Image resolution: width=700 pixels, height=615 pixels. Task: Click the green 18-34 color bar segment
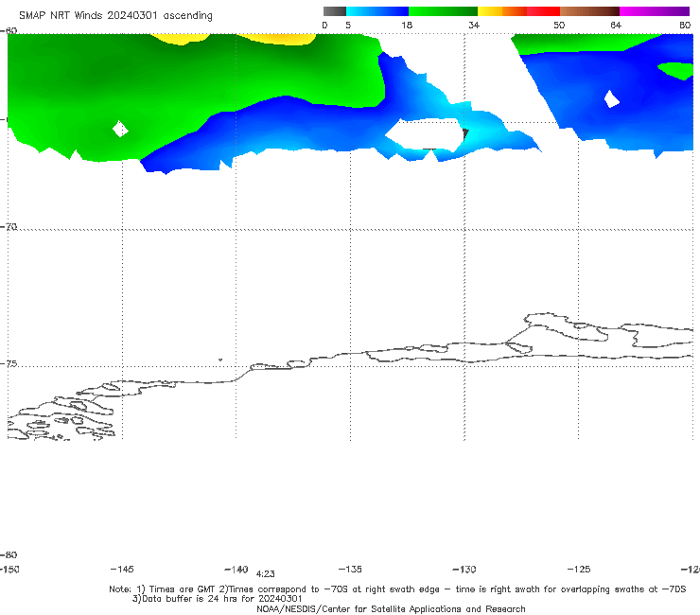click(443, 11)
